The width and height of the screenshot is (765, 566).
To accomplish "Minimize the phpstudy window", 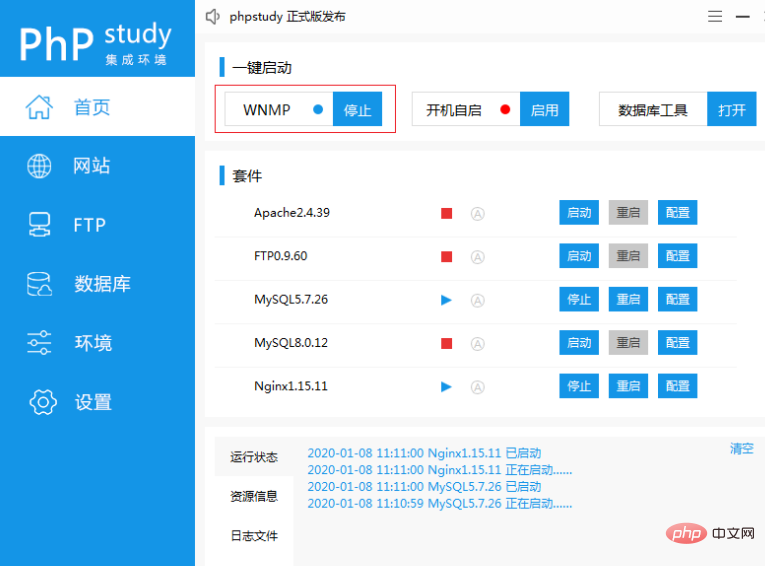I will (743, 17).
